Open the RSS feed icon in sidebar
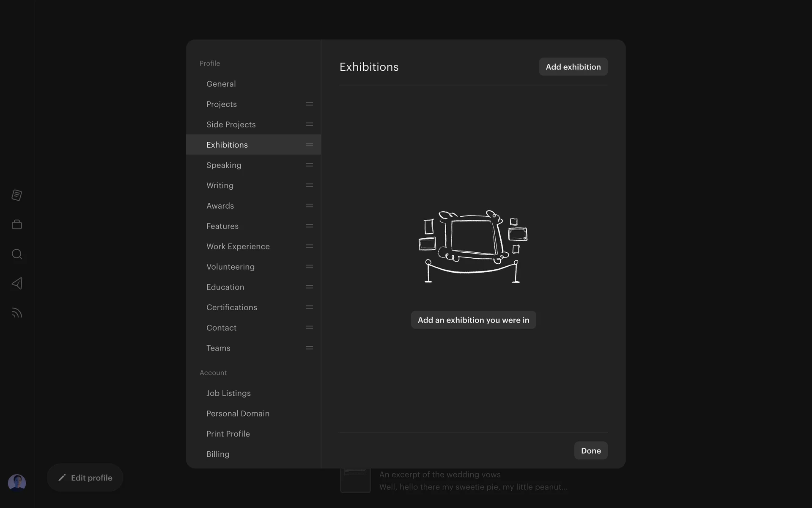The width and height of the screenshot is (812, 508). 17,313
